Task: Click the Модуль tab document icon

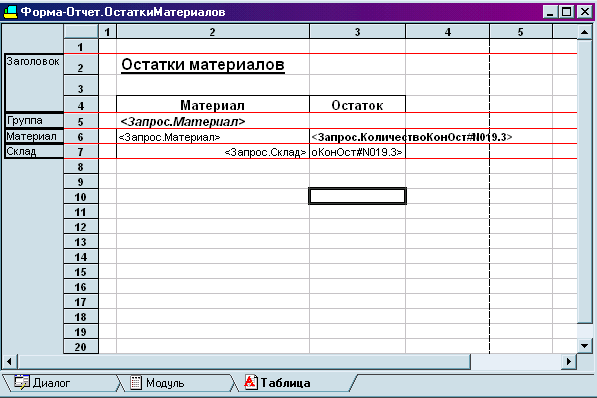Action: [136, 382]
